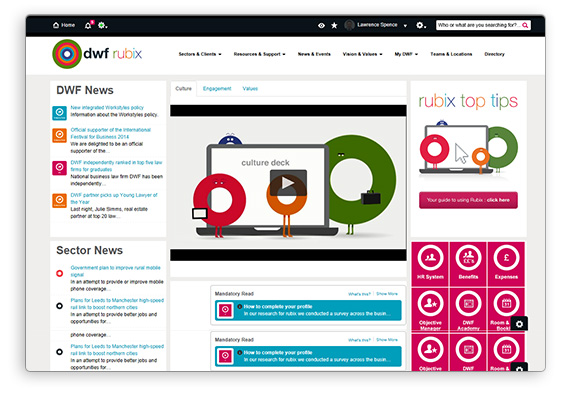Click 'Show More' in first Mandatory Read
The image size is (570, 398).
click(x=387, y=294)
